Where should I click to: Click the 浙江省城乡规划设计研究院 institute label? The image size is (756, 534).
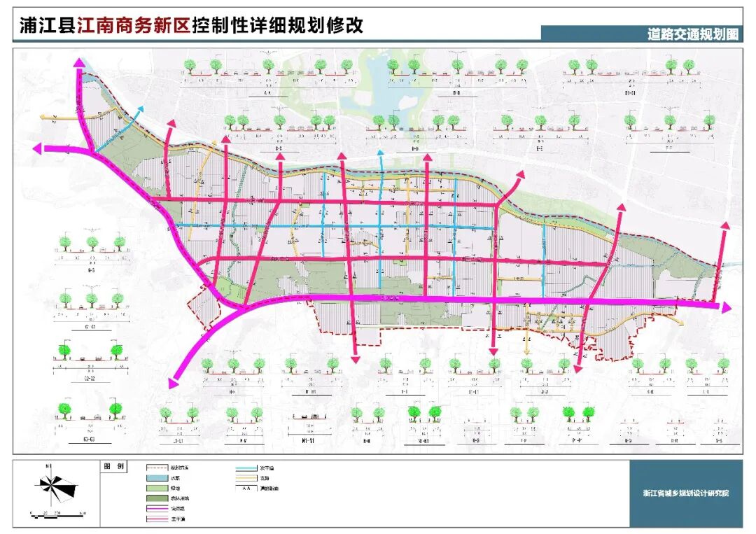pos(685,493)
